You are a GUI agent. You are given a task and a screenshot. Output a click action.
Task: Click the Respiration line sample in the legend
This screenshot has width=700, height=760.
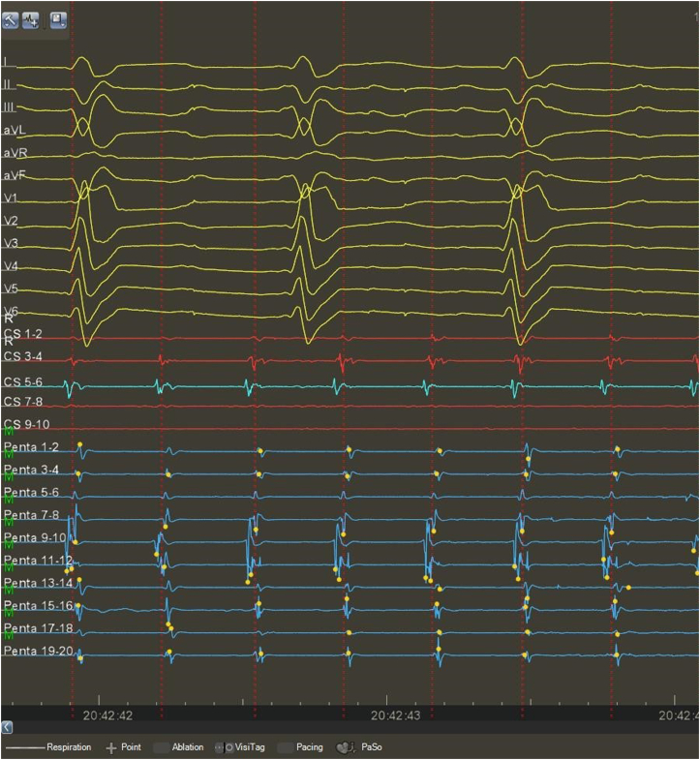pos(25,747)
